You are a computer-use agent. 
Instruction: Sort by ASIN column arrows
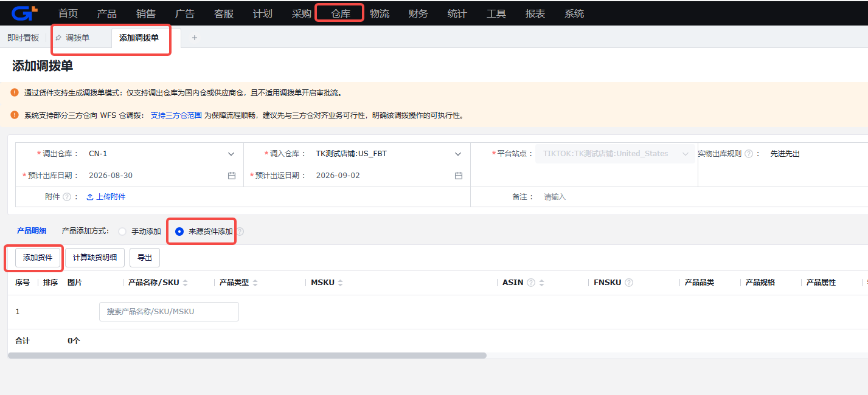point(541,283)
